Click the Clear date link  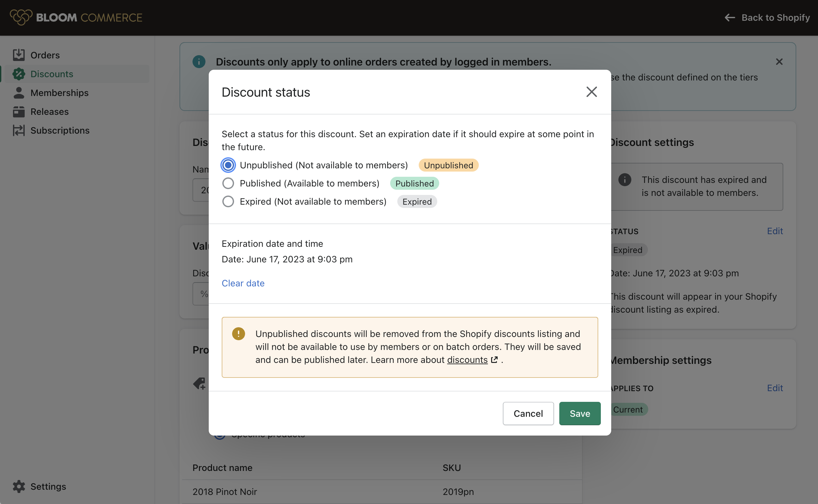pos(243,283)
